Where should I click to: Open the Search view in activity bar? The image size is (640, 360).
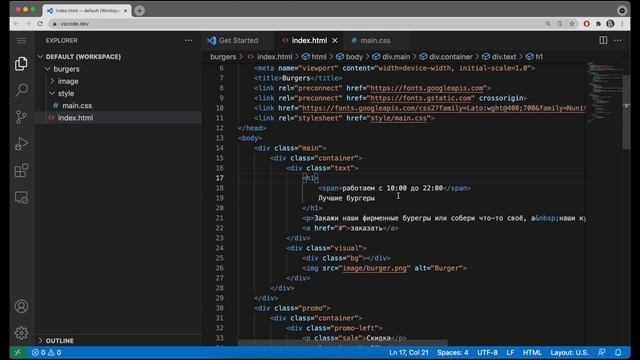(21, 90)
